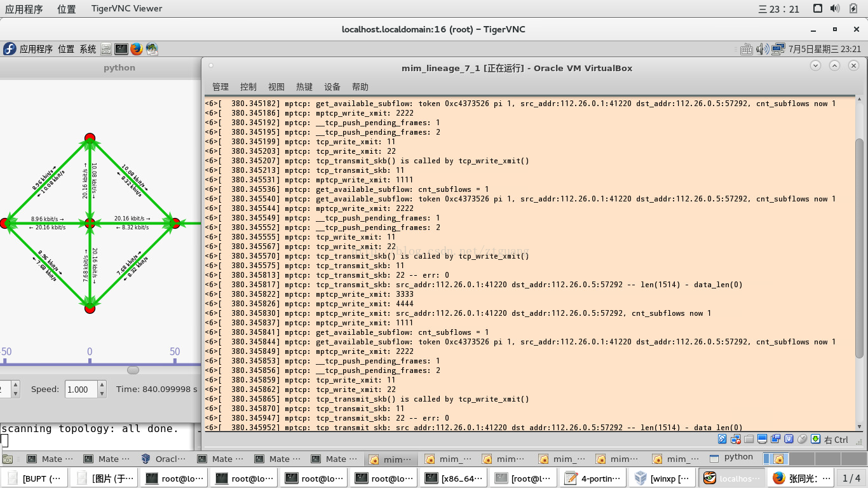The width and height of the screenshot is (868, 488).
Task: Click the Fedora logo in the inner panel
Action: pos(10,49)
